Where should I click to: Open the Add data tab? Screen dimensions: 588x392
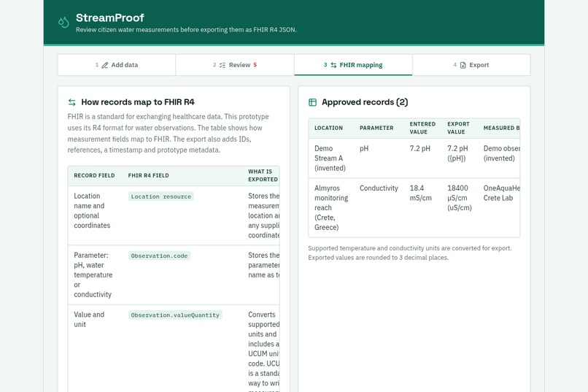coord(117,65)
